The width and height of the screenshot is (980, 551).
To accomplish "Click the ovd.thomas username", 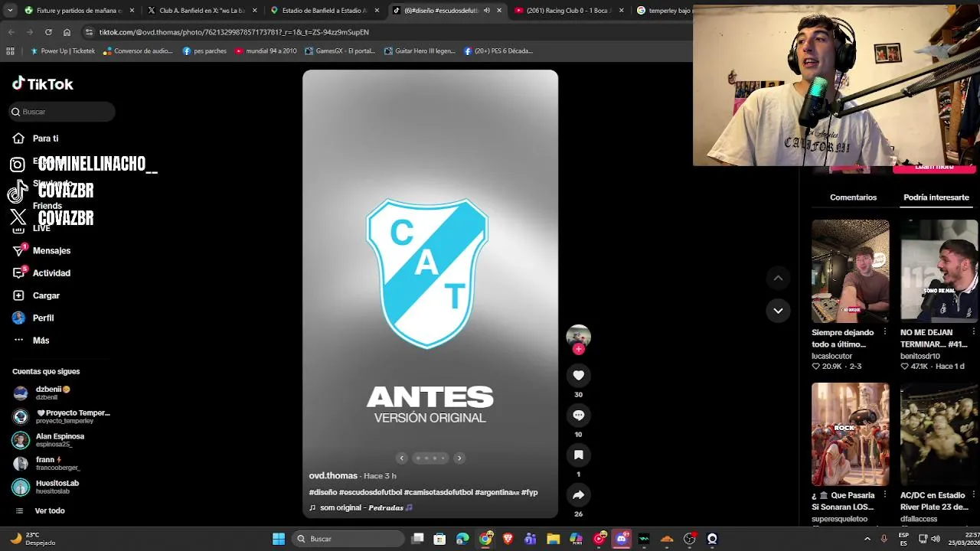I will click(x=333, y=476).
